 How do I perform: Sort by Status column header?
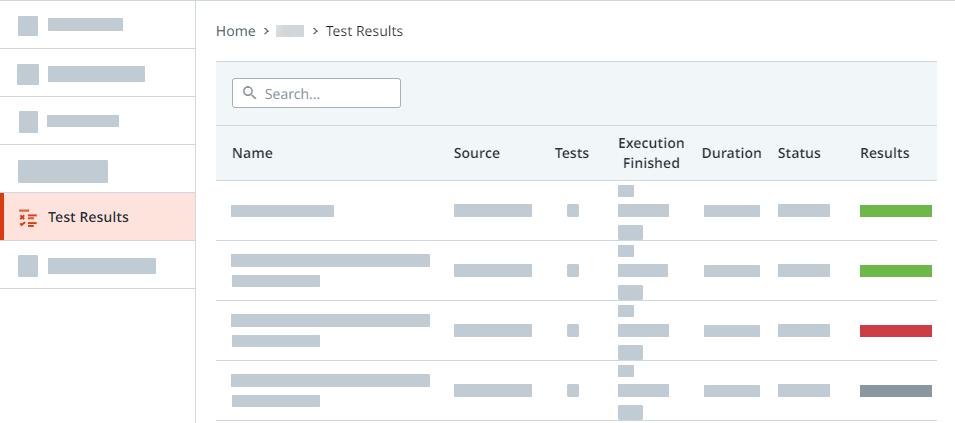click(799, 153)
